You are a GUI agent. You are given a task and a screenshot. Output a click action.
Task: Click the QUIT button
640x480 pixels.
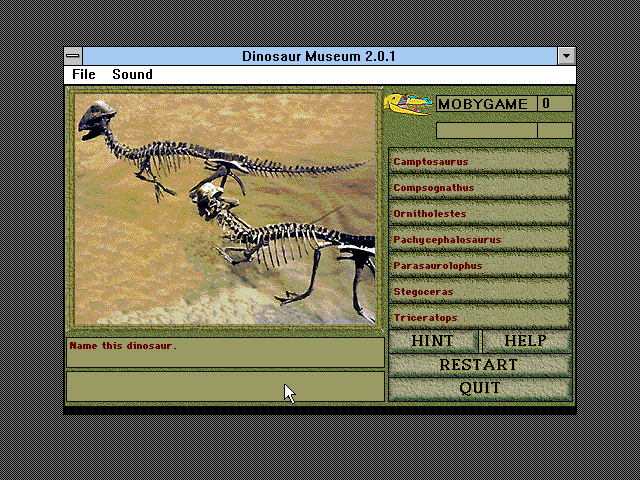point(480,389)
